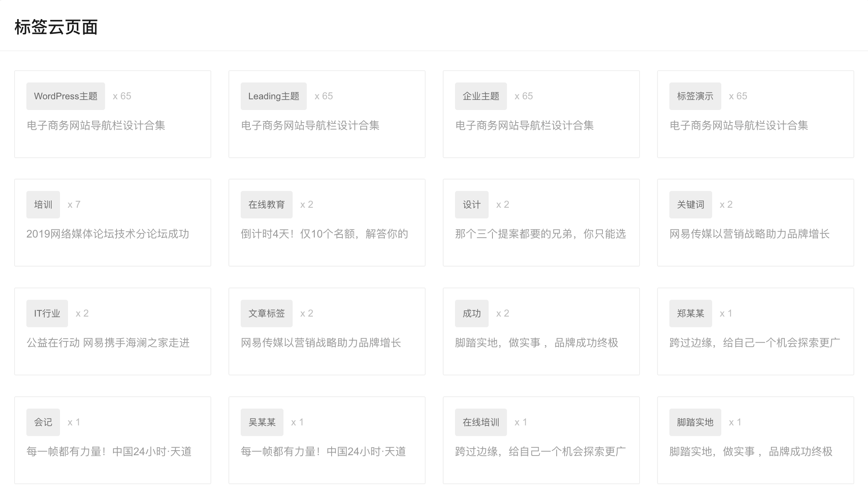Click the 网易传媒以营销战略助力品牌增长 link under 文章标签
Screen dimensions: 868x501
click(321, 343)
